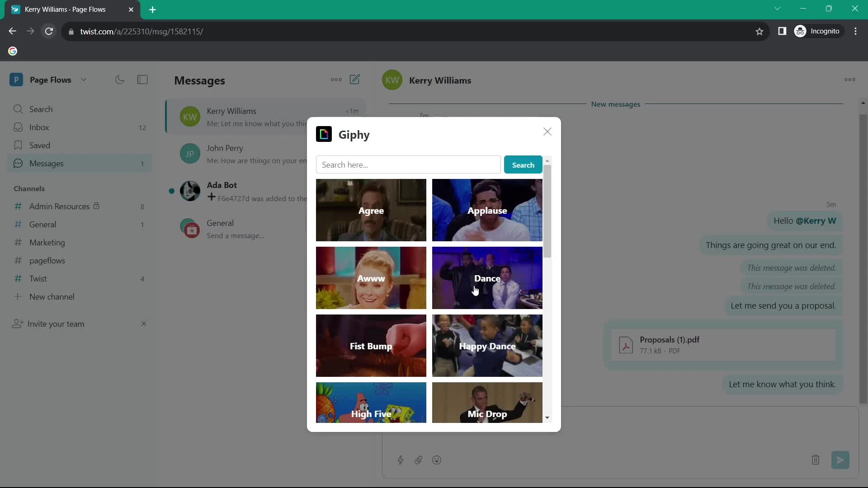Click the do not disturb moon icon
This screenshot has width=868, height=488.
click(x=119, y=80)
